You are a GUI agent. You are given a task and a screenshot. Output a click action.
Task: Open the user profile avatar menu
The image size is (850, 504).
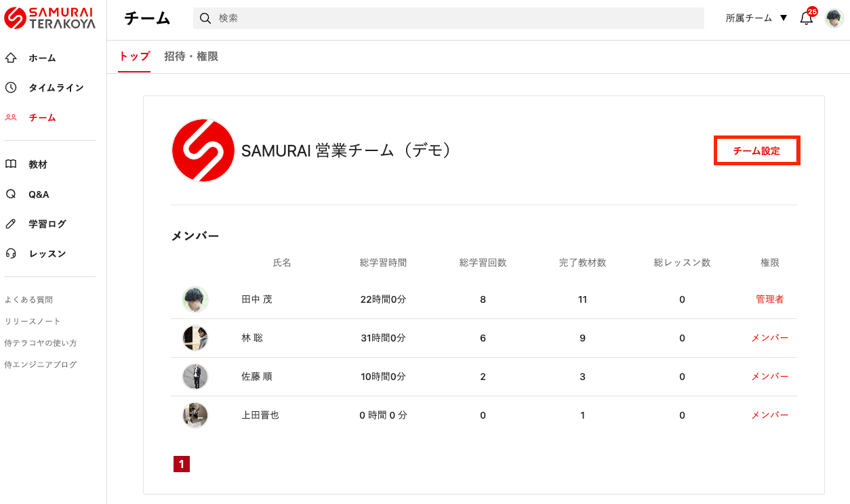coord(834,18)
